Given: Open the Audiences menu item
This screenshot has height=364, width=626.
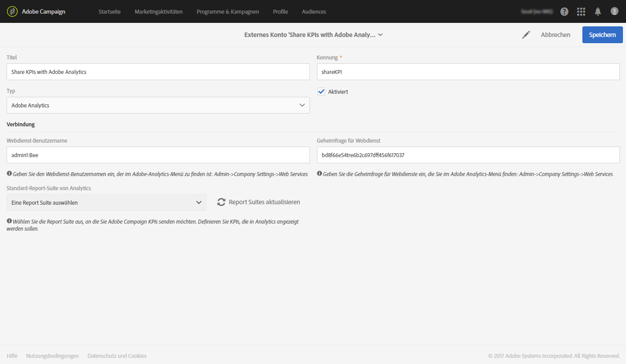Looking at the screenshot, I should 314,12.
